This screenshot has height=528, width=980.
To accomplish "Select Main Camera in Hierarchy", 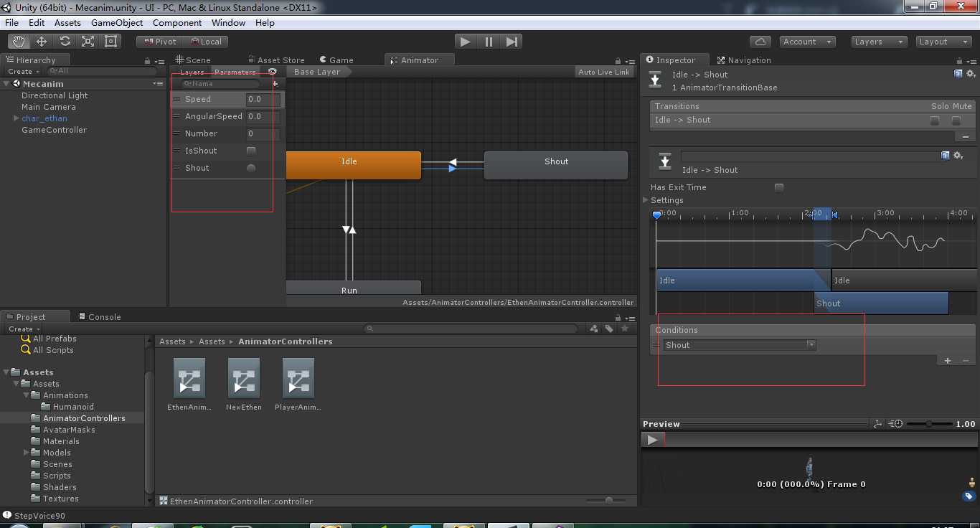I will [x=48, y=107].
